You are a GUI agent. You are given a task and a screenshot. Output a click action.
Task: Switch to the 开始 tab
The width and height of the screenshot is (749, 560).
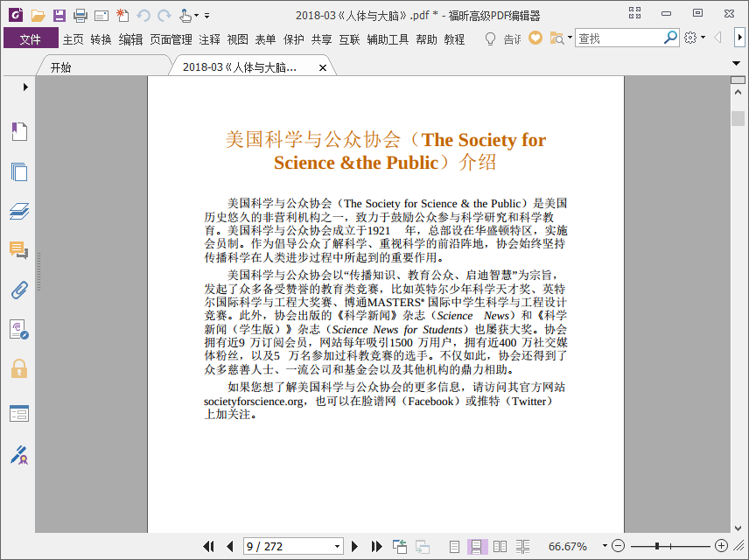60,67
